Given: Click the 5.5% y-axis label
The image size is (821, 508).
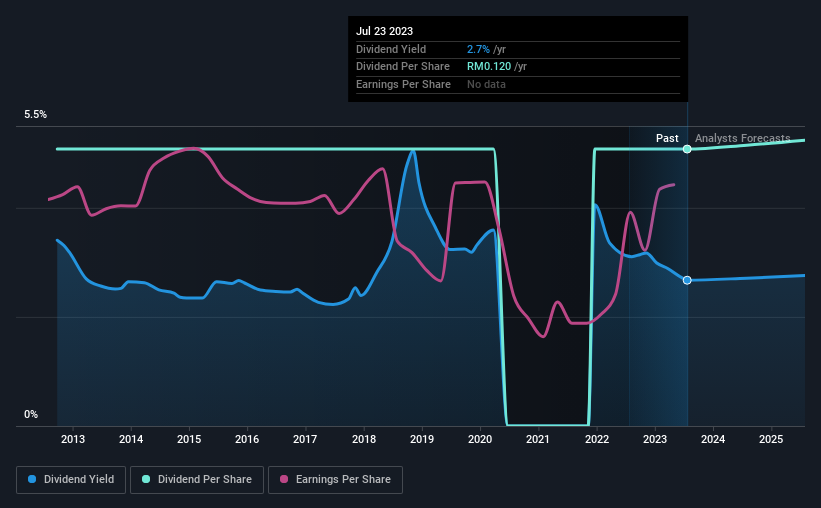Looking at the screenshot, I should coord(36,115).
